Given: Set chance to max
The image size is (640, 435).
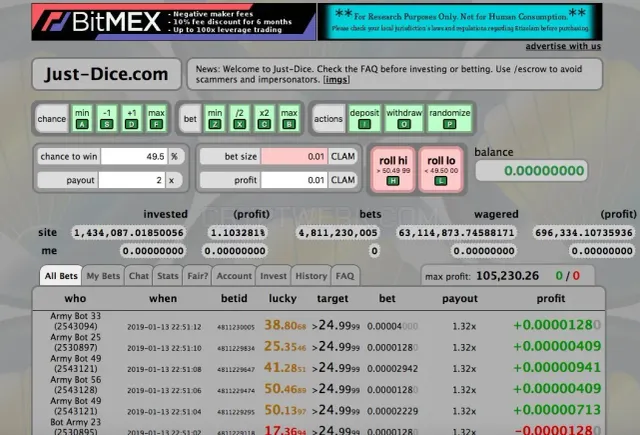Looking at the screenshot, I should pyautogui.click(x=156, y=118).
